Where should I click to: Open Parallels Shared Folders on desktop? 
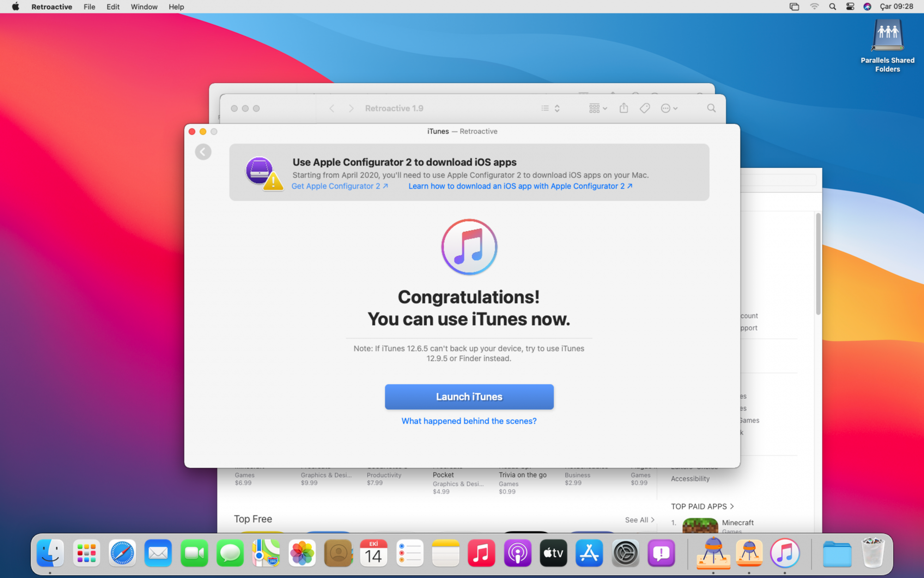[887, 46]
